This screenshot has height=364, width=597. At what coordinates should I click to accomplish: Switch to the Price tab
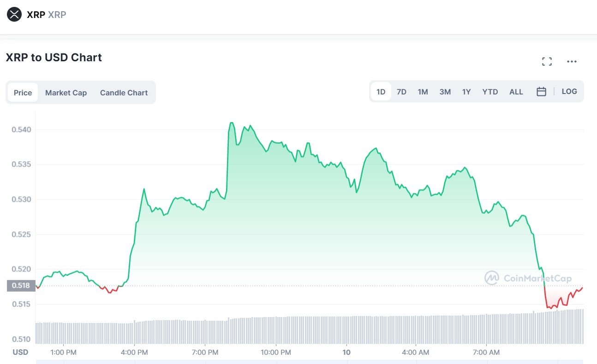point(23,93)
